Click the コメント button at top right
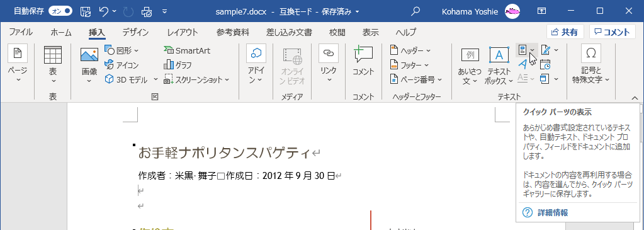The image size is (644, 230). coord(613,32)
